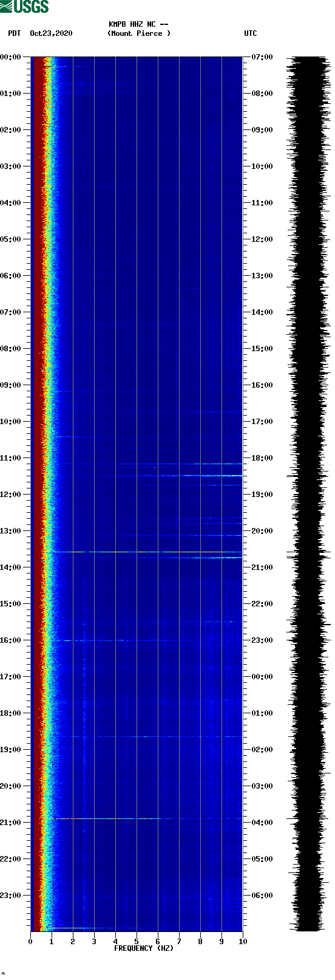Click the 11:00 PDT time label
Screen dimensions: 335x980
tap(10, 458)
